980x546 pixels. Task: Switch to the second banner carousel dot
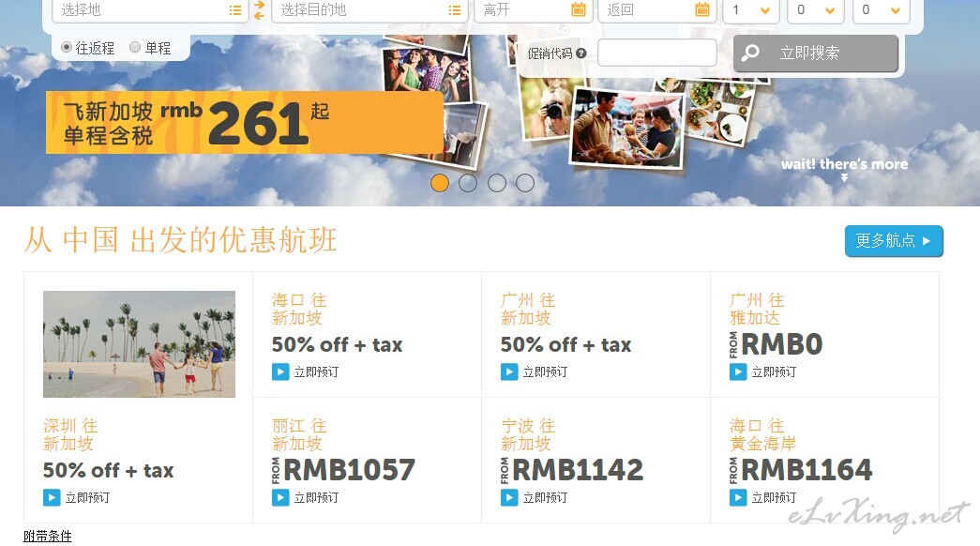click(468, 183)
